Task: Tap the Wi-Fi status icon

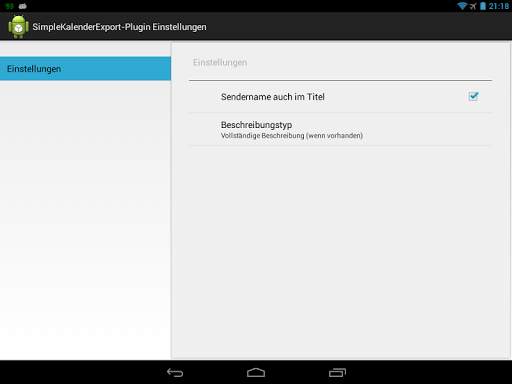Action: tap(462, 6)
